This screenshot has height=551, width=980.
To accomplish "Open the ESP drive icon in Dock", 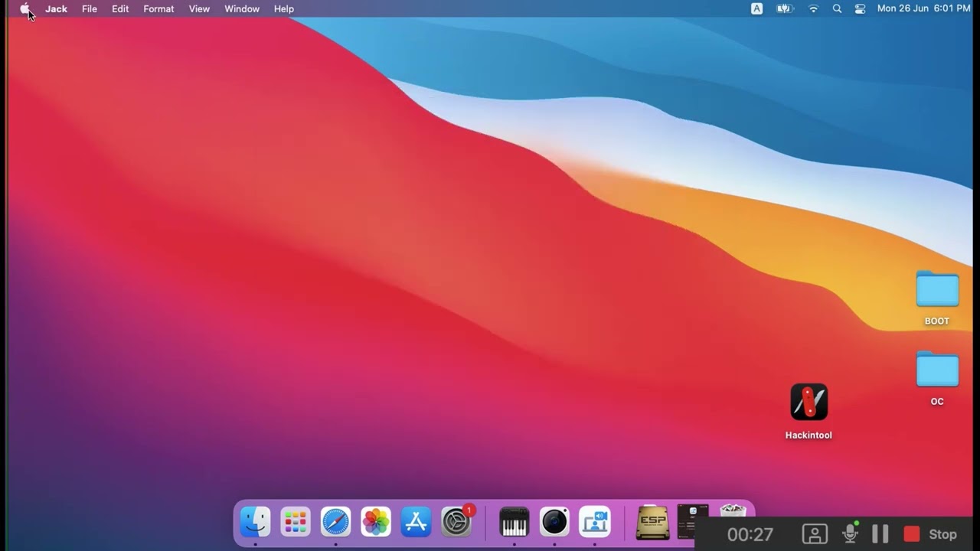I will tap(652, 523).
